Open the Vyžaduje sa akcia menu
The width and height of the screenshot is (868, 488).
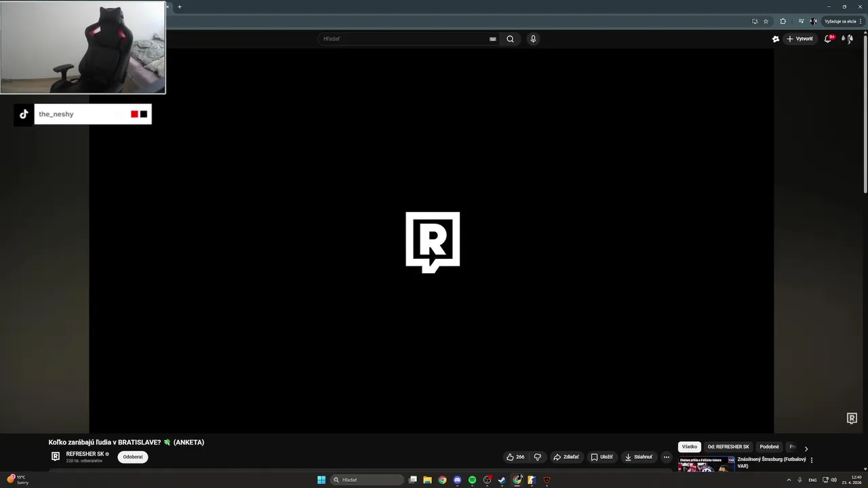pos(843,21)
